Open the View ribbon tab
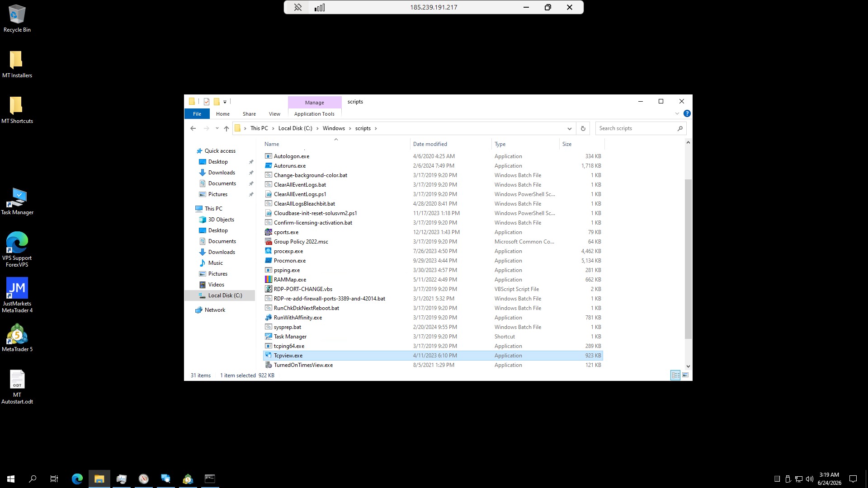 tap(274, 114)
